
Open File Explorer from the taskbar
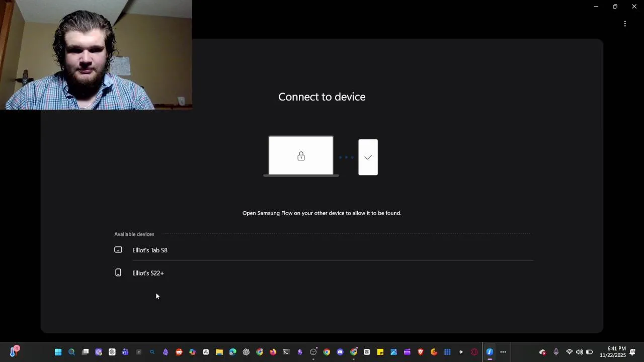click(x=219, y=352)
